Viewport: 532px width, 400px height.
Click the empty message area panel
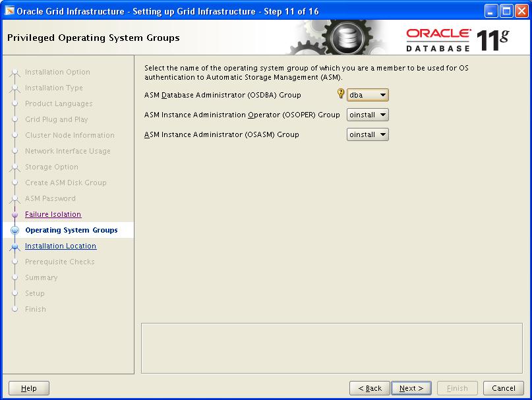332,348
